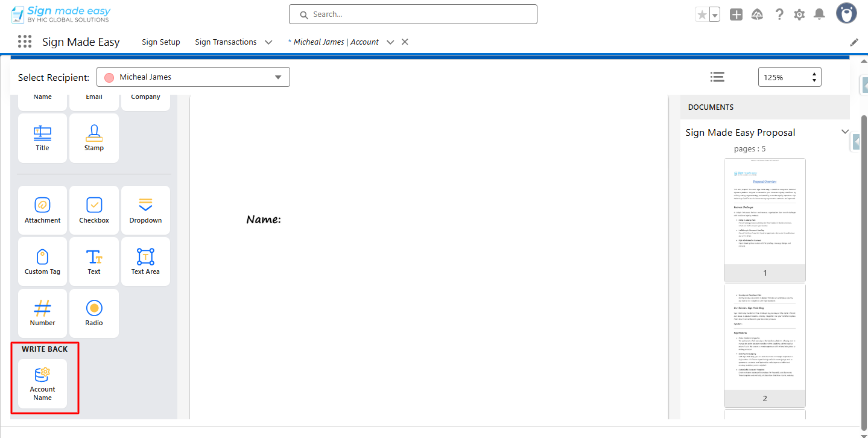Select the Attachment field tool
This screenshot has height=438, width=868.
click(x=43, y=211)
